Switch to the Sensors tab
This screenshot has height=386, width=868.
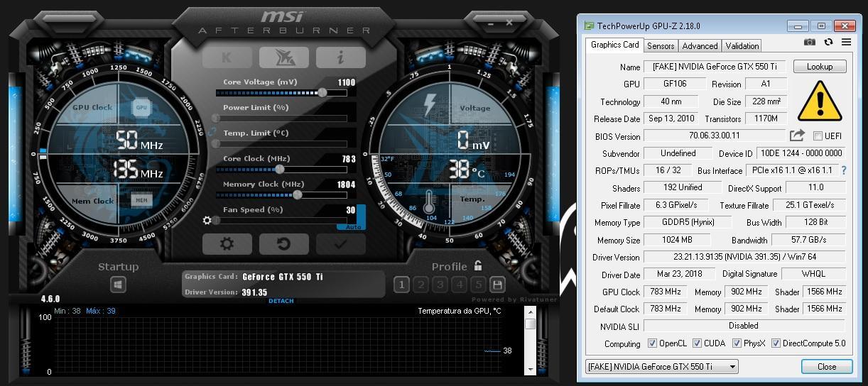661,46
